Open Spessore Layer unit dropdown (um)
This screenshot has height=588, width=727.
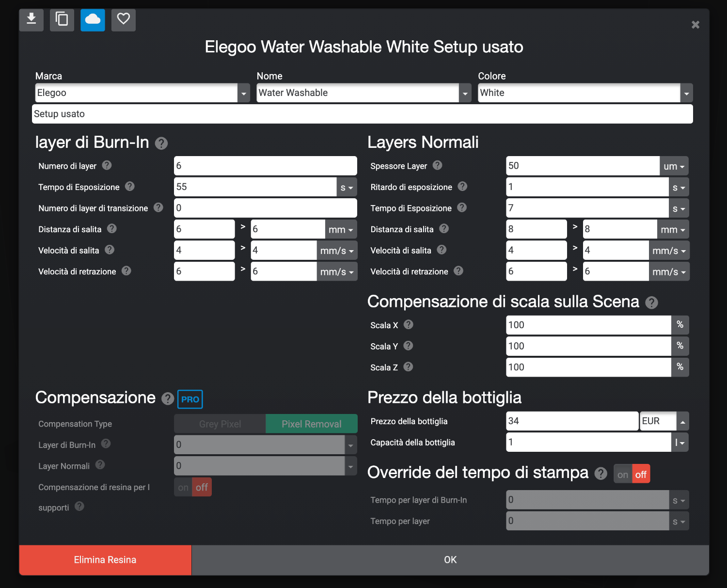point(674,166)
